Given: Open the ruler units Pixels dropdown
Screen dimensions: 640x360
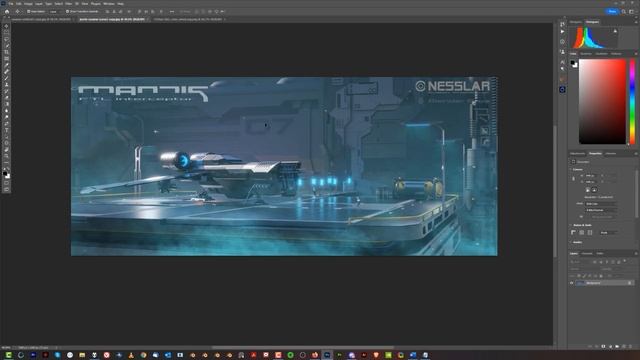Looking at the screenshot, I should coord(608,232).
